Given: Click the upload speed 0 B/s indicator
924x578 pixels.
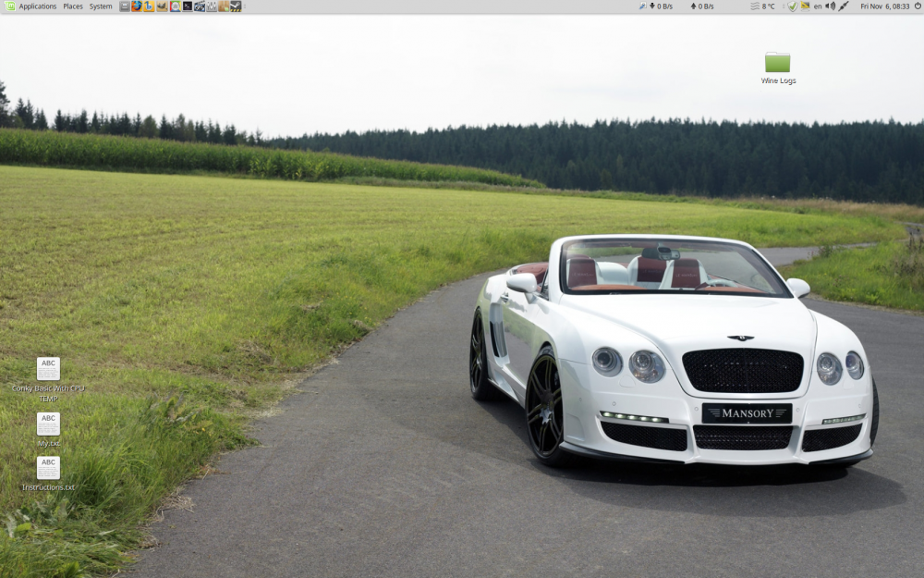Looking at the screenshot, I should pyautogui.click(x=702, y=6).
